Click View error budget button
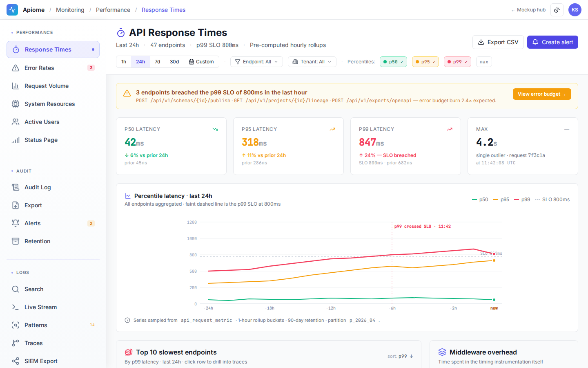 click(542, 94)
